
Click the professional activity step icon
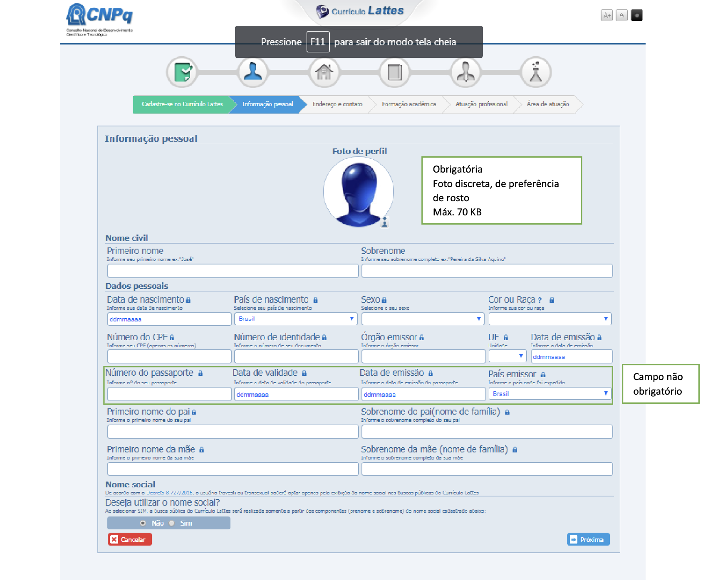[465, 72]
